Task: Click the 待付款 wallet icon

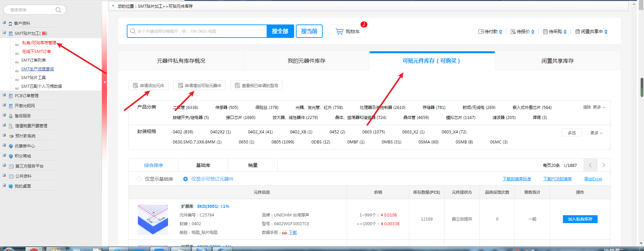Action: [481, 32]
